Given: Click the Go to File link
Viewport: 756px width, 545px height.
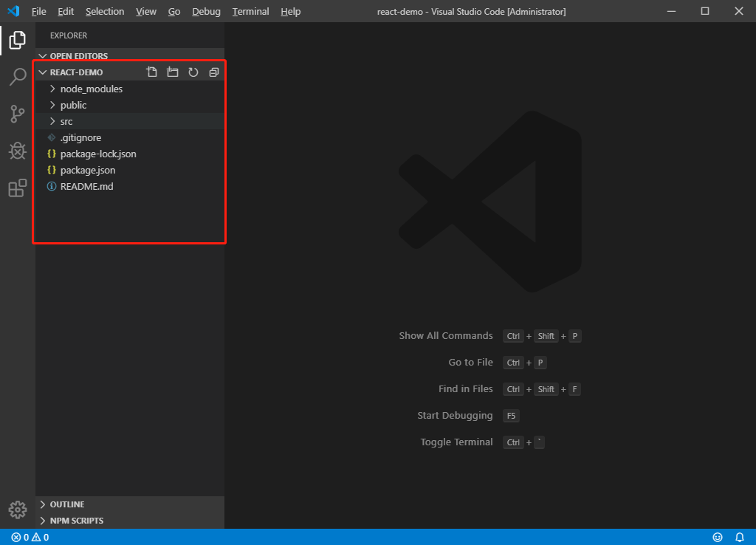Looking at the screenshot, I should (x=470, y=362).
